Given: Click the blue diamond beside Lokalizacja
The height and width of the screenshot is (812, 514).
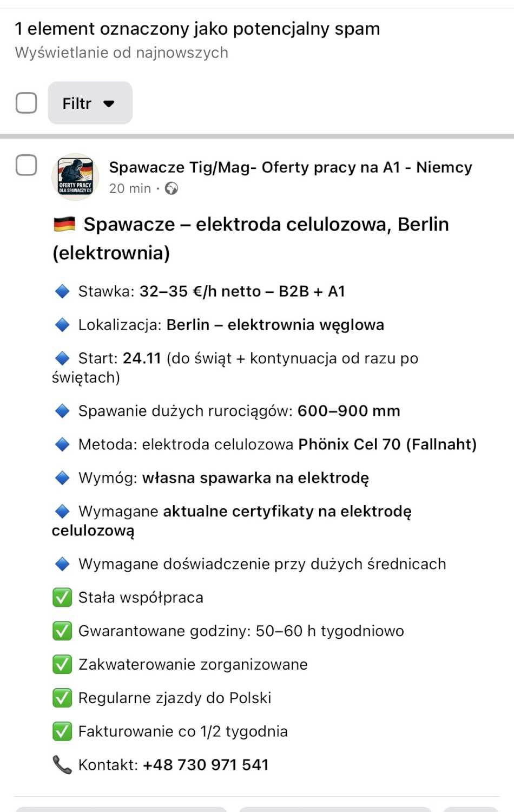Looking at the screenshot, I should pos(62,325).
